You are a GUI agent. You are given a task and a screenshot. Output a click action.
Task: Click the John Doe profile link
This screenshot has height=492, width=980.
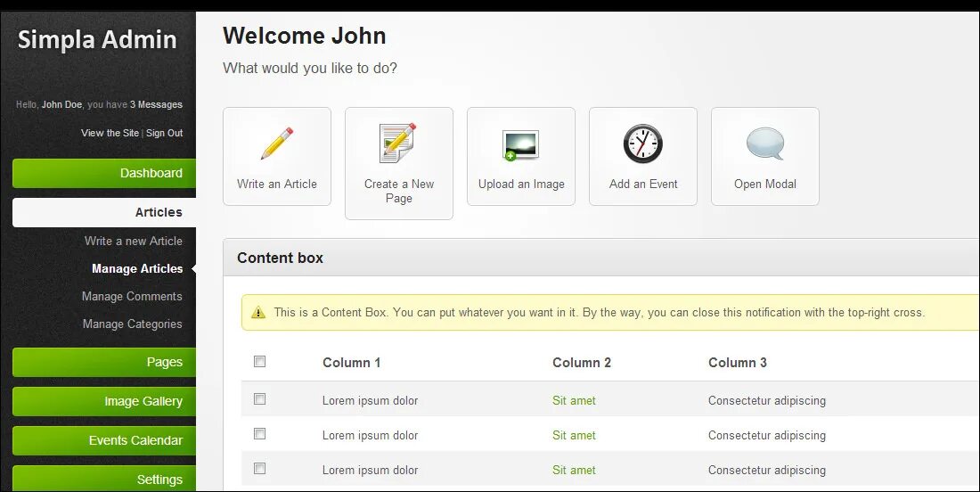tap(61, 104)
